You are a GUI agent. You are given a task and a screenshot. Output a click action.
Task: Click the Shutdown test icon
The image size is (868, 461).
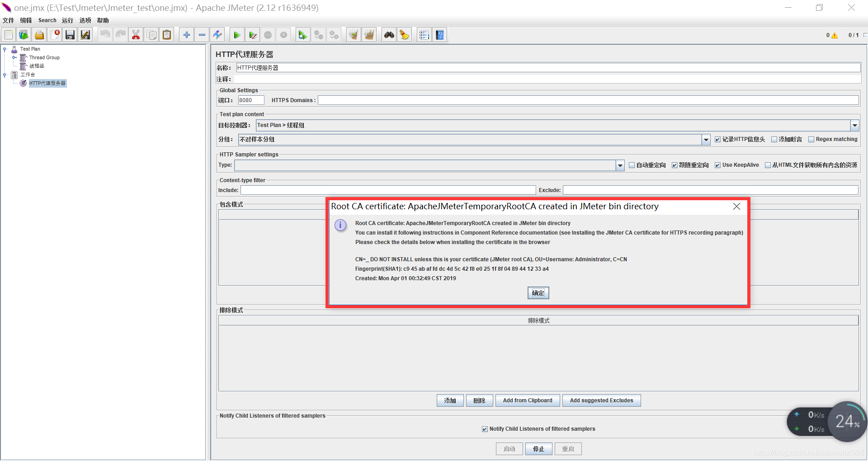[283, 35]
